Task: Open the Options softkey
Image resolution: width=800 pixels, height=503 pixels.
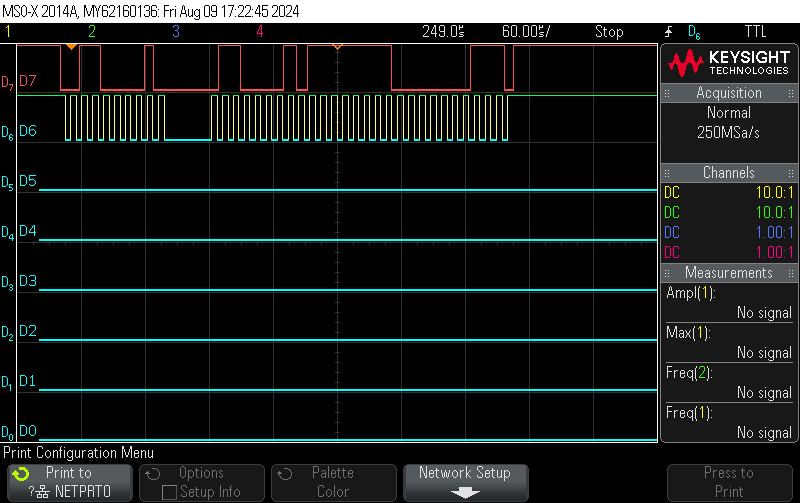Action: click(x=202, y=483)
